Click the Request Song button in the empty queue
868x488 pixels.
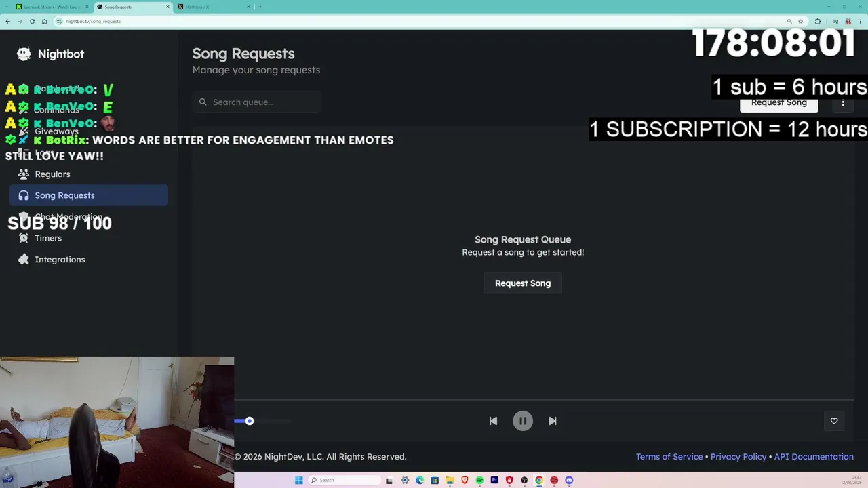click(x=523, y=283)
